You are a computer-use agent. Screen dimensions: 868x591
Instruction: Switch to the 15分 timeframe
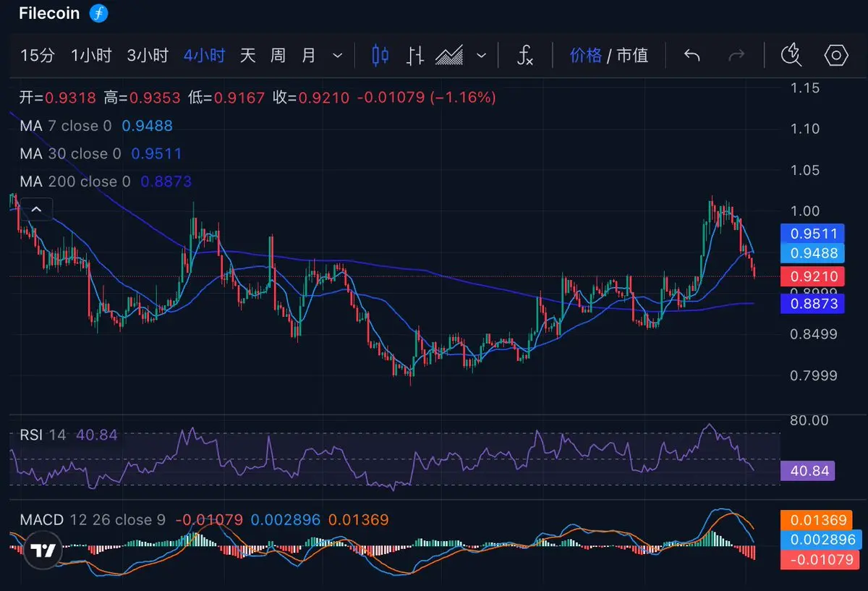click(38, 56)
